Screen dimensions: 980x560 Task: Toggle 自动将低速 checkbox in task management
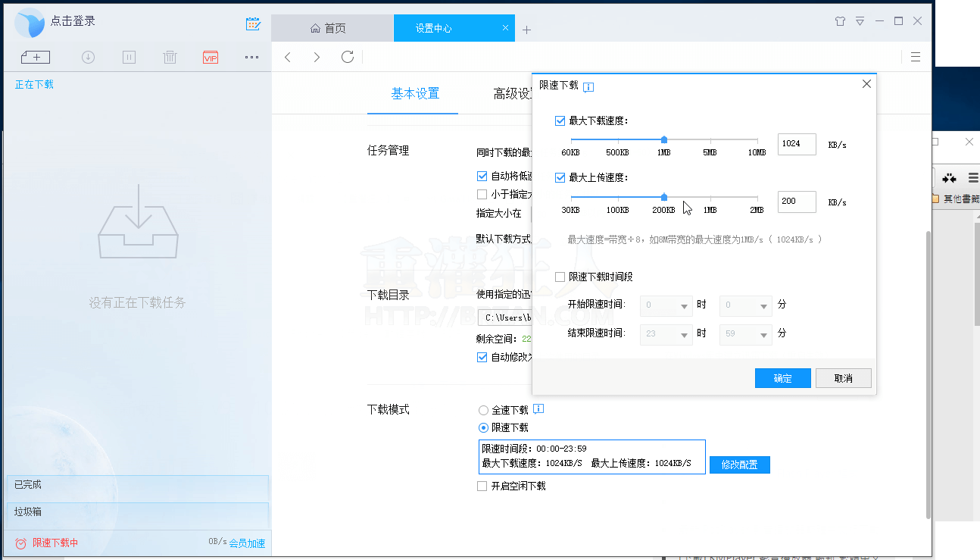482,176
